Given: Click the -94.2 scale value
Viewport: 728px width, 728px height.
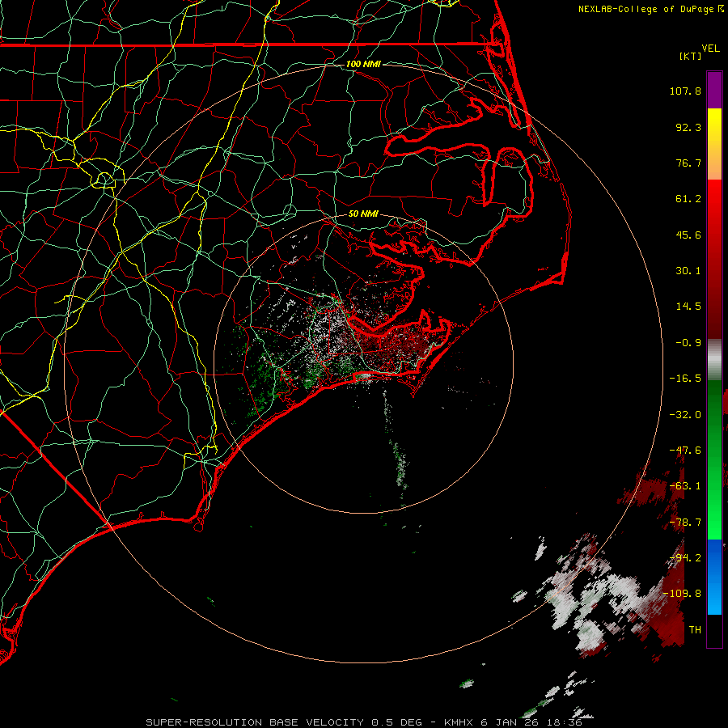Looking at the screenshot, I should (685, 558).
